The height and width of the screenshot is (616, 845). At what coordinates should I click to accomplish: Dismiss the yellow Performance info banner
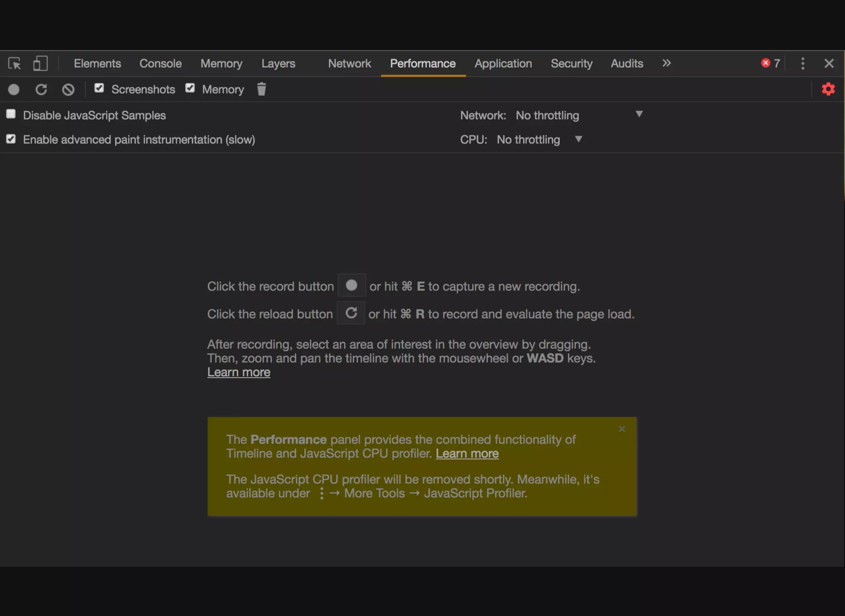tap(622, 429)
